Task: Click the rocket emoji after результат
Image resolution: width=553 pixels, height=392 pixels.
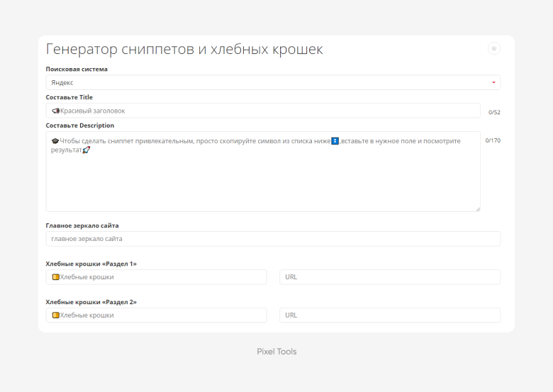Action: point(86,150)
